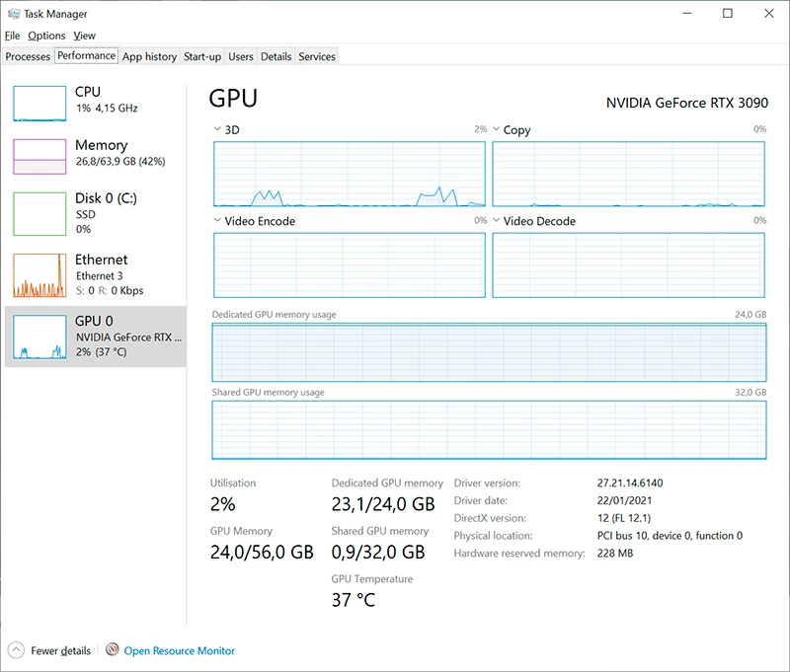Select the Memory mini graph thumbnail
This screenshot has height=672, width=790.
(x=39, y=157)
